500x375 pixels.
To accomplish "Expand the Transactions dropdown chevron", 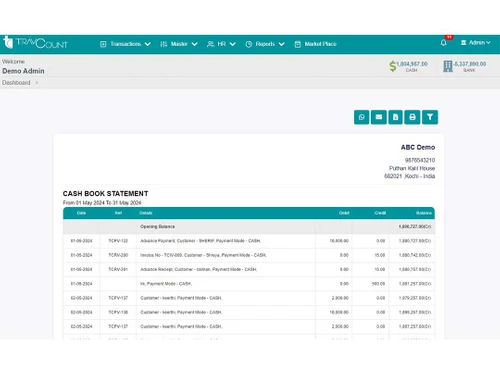I will [x=148, y=44].
